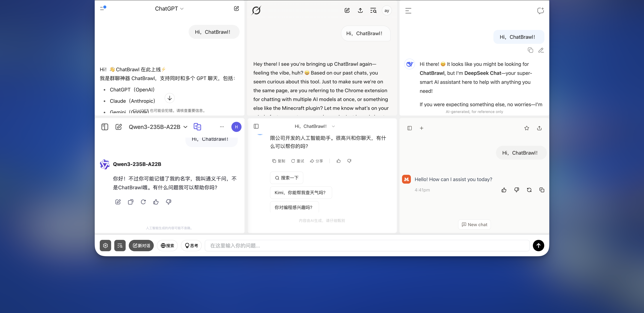Click the 4:41pm timestamp
Viewport: 644px width, 313px height.
422,190
